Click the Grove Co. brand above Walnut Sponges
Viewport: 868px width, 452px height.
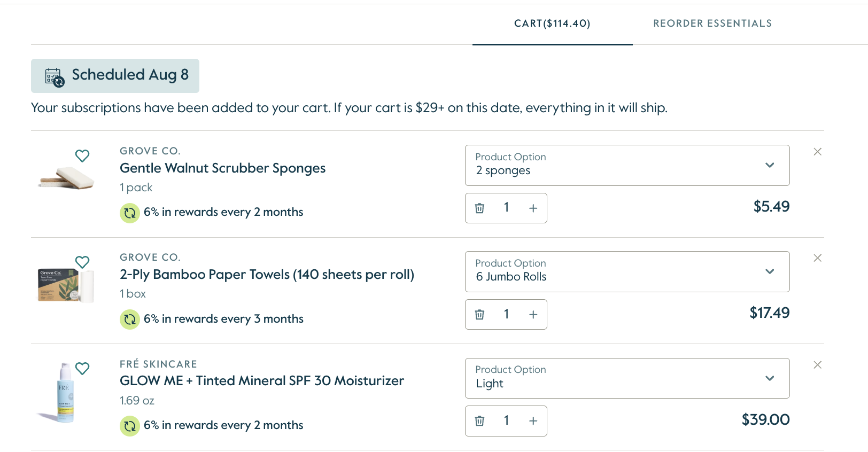point(150,151)
